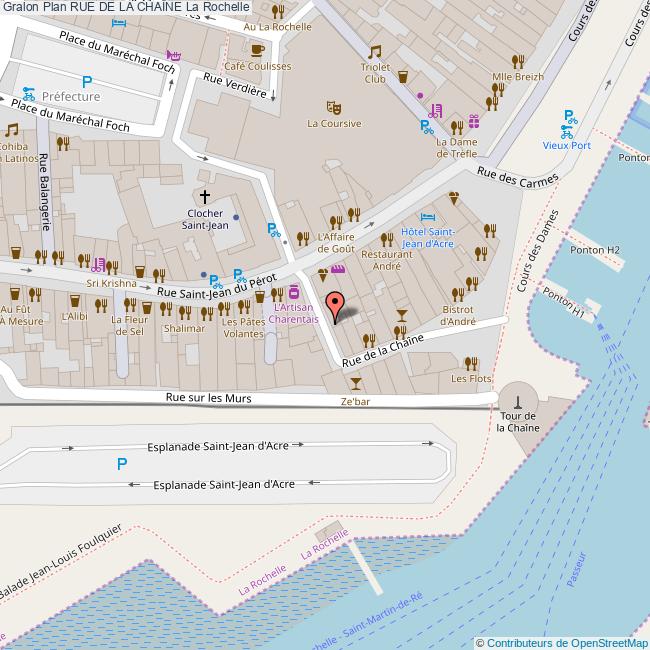Screen dimensions: 650x650
Task: Select the La Dame de Trèfle gift icon
Action: 473,121
